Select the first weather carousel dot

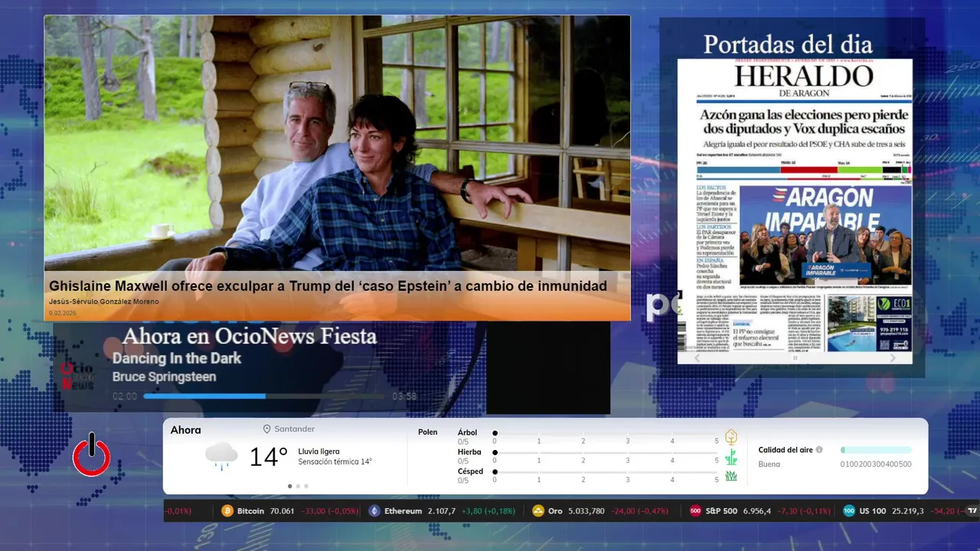pos(289,486)
